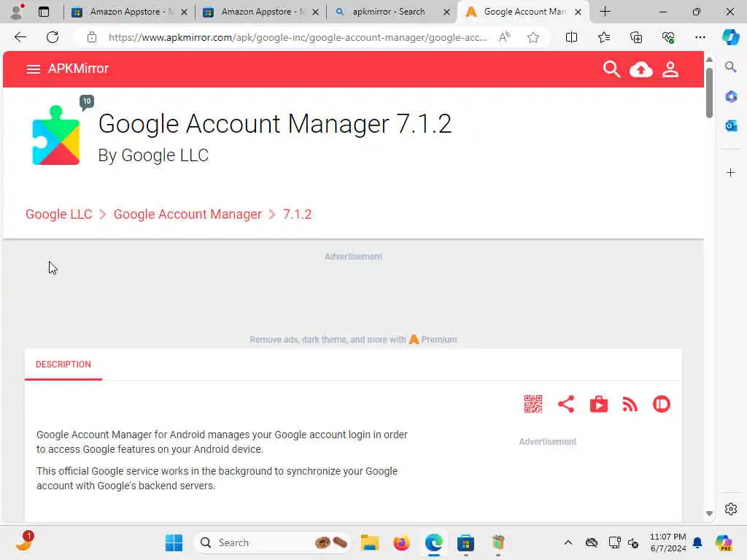Click the QR code icon
Image resolution: width=747 pixels, height=560 pixels.
pos(533,404)
